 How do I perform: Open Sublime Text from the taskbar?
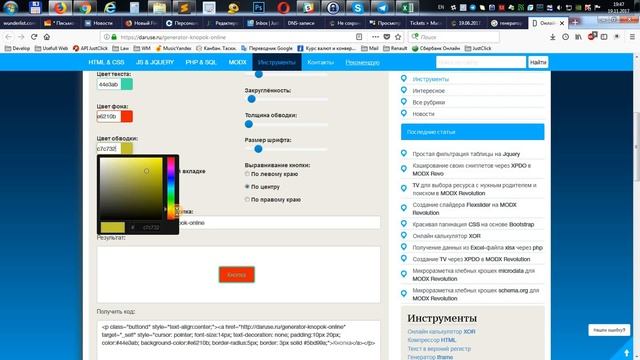(184, 7)
